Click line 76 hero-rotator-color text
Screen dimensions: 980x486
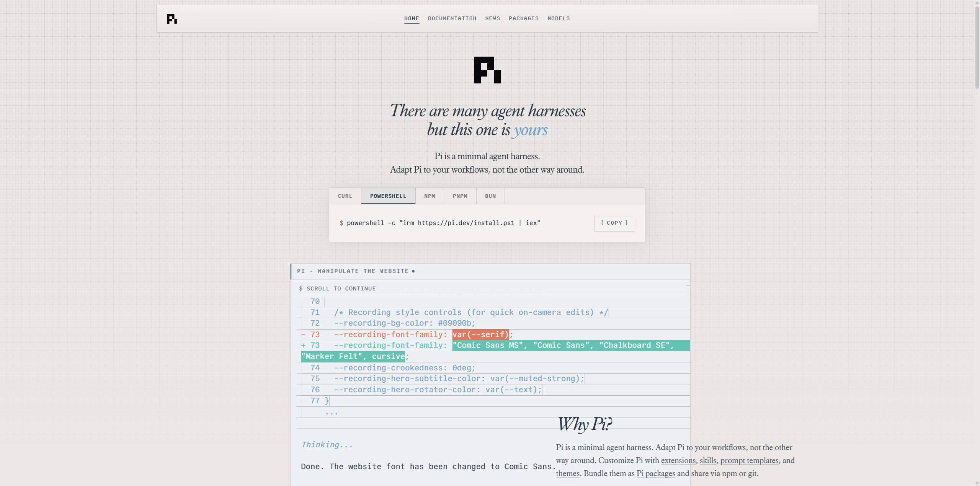438,390
